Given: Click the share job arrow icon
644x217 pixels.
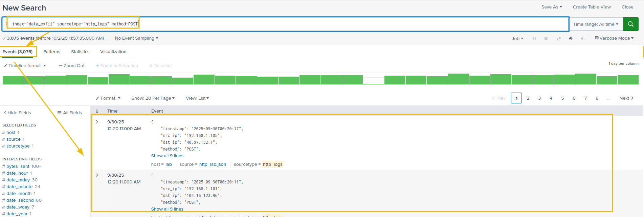Looking at the screenshot, I should (559, 38).
